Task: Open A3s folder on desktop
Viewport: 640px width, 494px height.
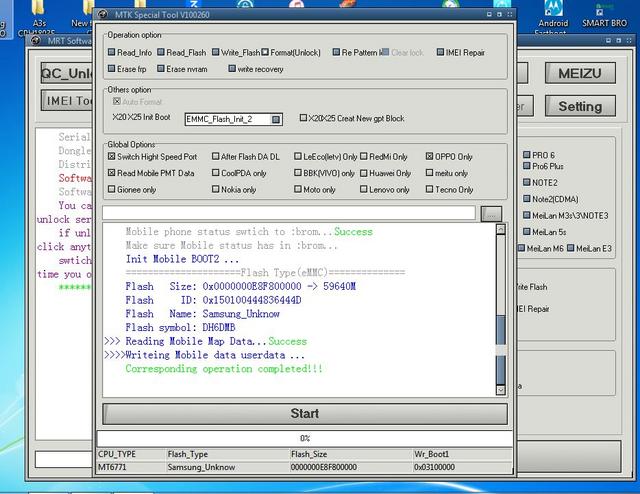Action: (x=39, y=17)
